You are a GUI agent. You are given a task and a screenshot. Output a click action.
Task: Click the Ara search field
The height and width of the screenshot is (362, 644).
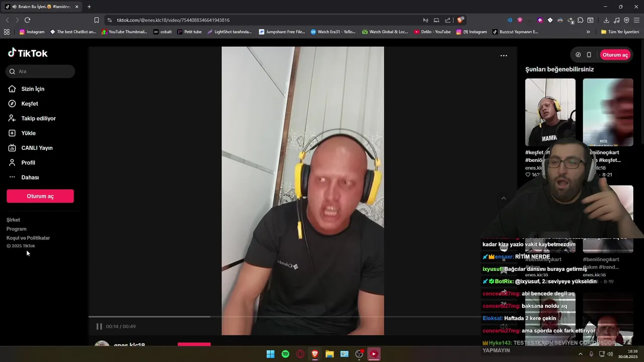click(40, 71)
